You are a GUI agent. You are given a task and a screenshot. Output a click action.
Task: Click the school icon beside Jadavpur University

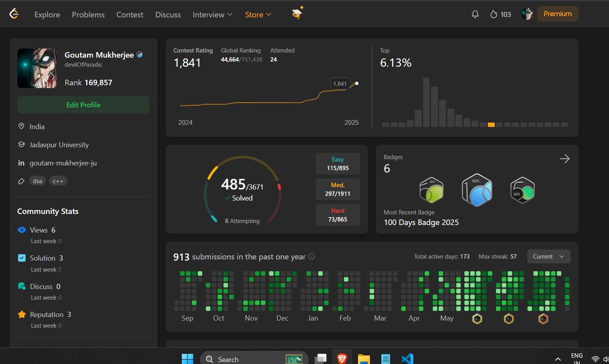coord(21,144)
